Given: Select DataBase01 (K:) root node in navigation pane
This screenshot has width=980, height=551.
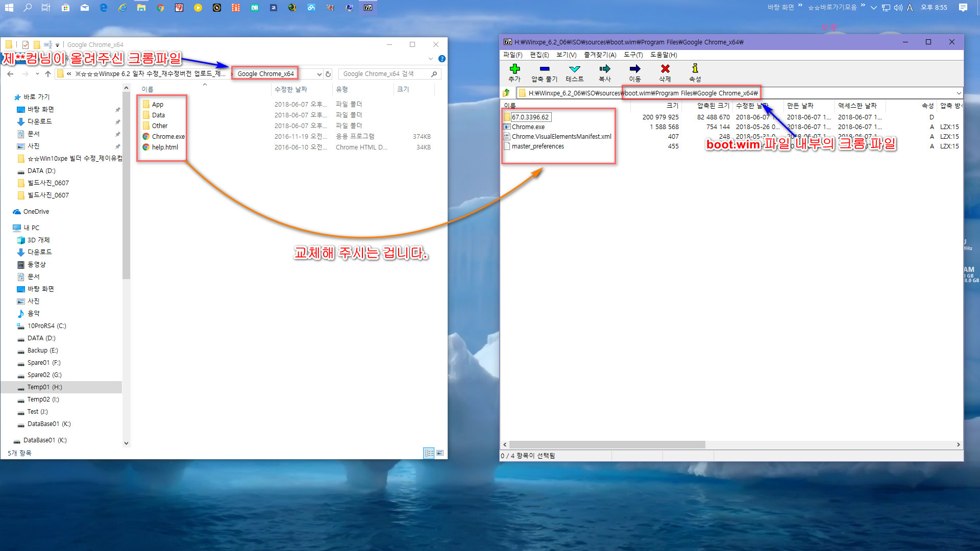Looking at the screenshot, I should (45, 440).
